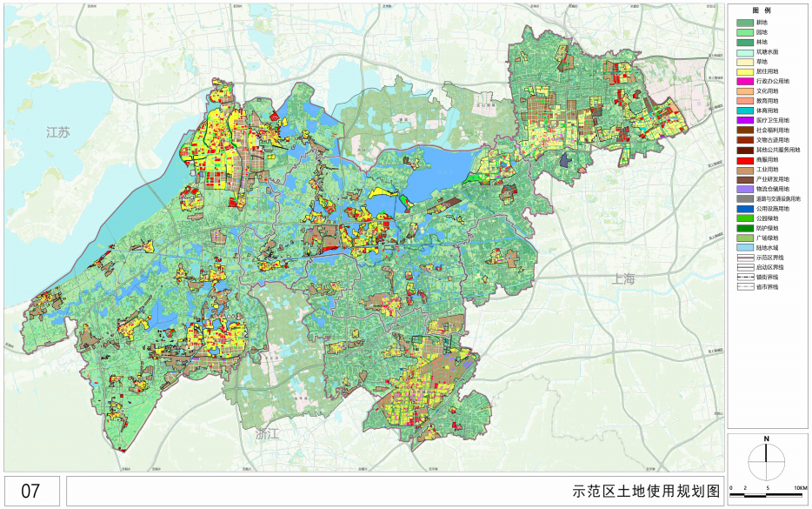Click the 园地 light green legend swatch

click(745, 33)
